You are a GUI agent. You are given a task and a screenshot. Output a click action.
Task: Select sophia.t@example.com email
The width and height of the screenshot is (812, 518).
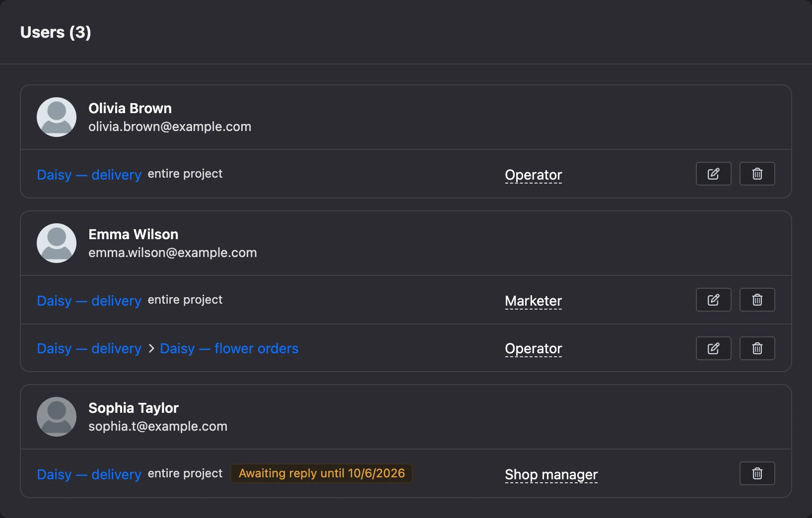(x=158, y=426)
